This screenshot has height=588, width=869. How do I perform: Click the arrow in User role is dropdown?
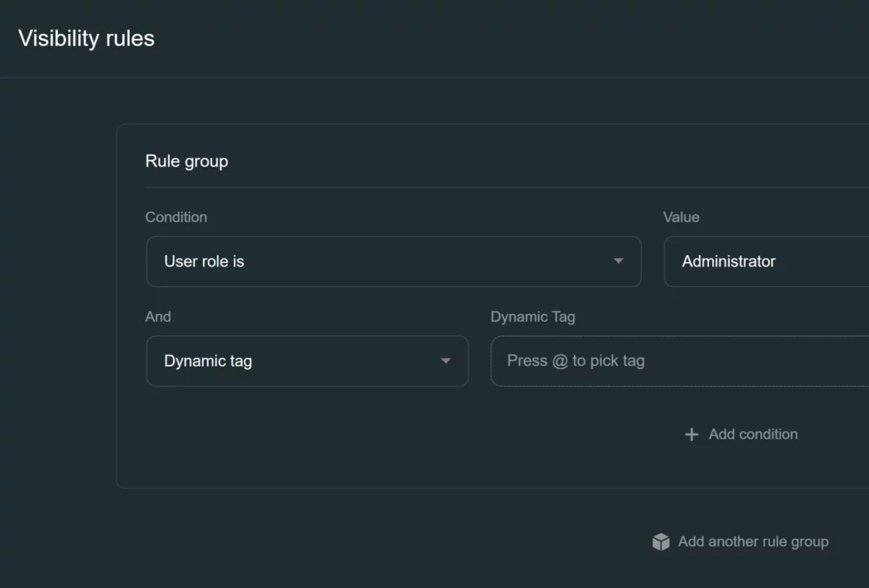(x=619, y=261)
